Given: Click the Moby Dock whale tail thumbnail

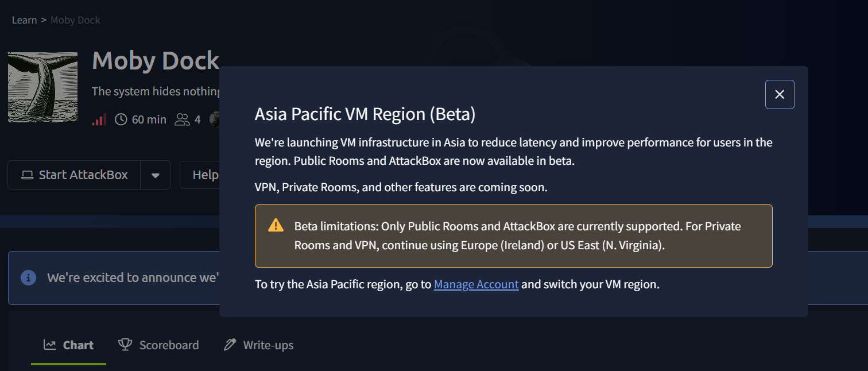Looking at the screenshot, I should (43, 87).
